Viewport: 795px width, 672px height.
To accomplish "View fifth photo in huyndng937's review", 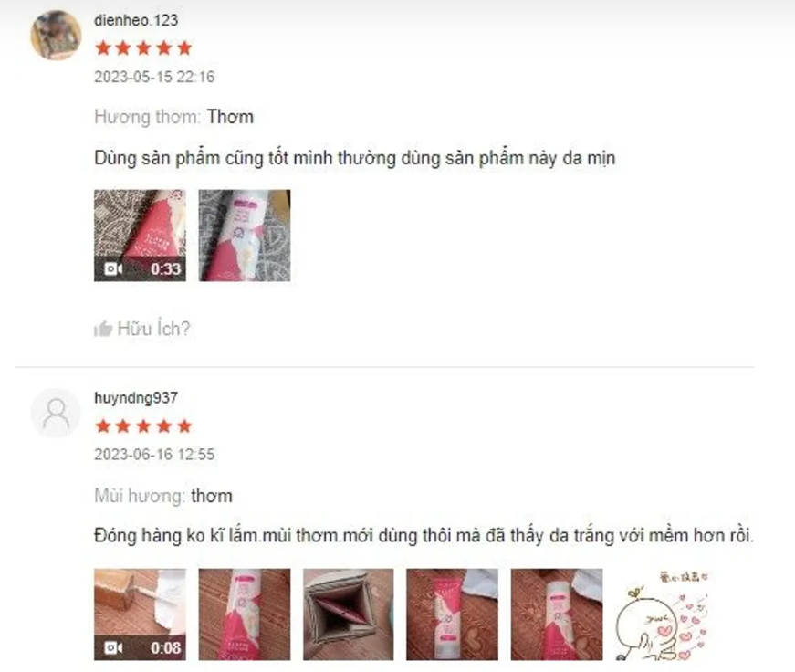I will tap(557, 614).
